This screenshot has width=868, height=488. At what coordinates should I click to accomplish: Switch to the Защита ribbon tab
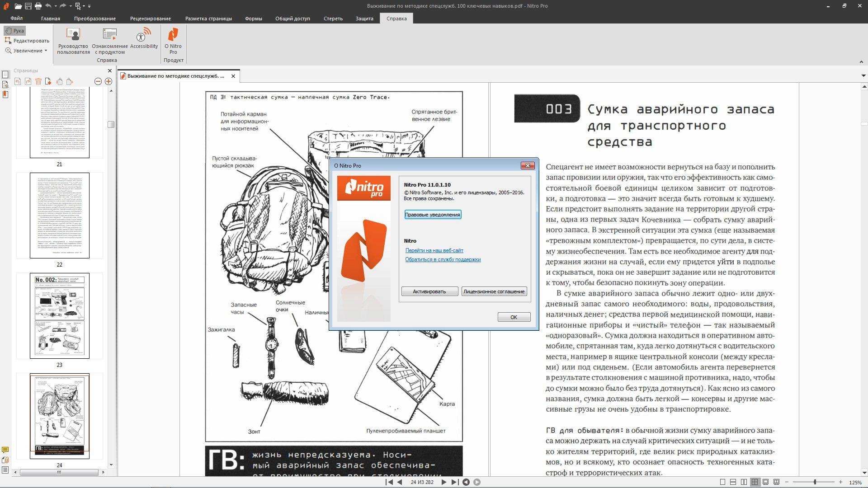click(364, 19)
